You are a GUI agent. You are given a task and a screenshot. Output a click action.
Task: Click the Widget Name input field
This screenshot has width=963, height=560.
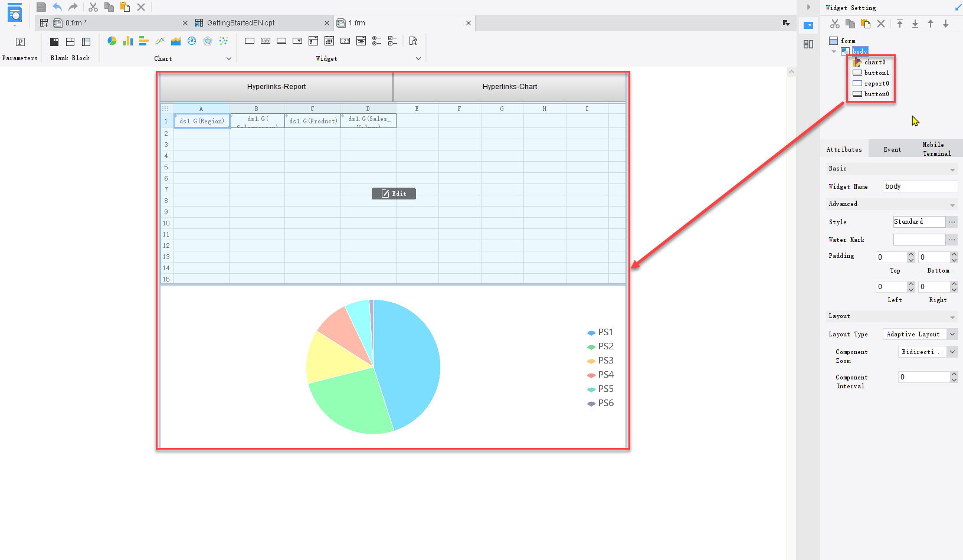(920, 186)
